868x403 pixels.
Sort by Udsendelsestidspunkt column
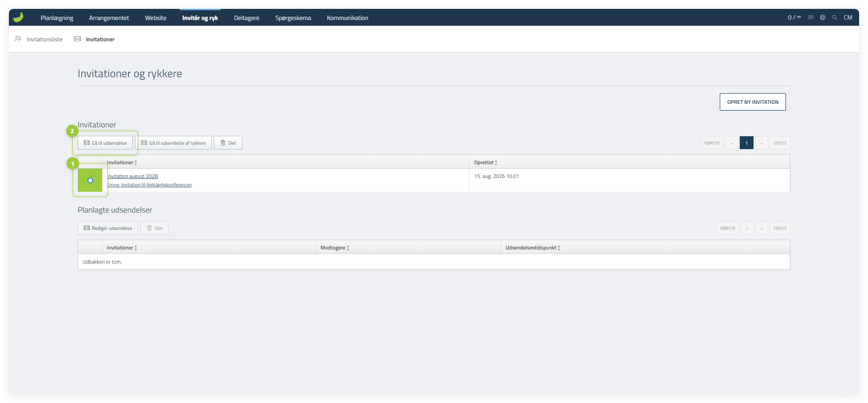[533, 248]
